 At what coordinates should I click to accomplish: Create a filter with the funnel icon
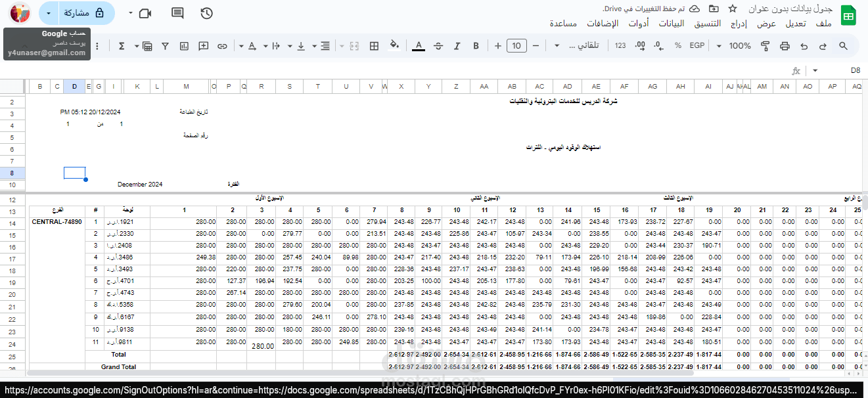click(x=166, y=46)
